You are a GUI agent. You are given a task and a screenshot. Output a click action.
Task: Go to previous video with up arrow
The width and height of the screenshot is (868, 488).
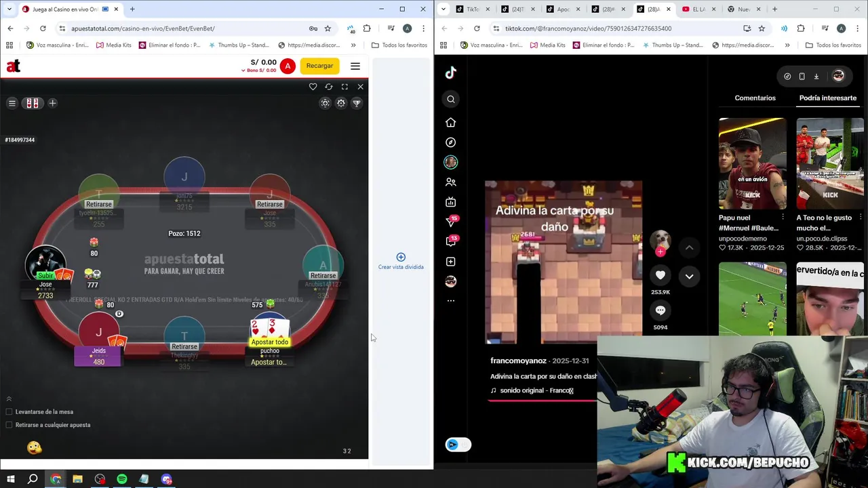(x=689, y=248)
